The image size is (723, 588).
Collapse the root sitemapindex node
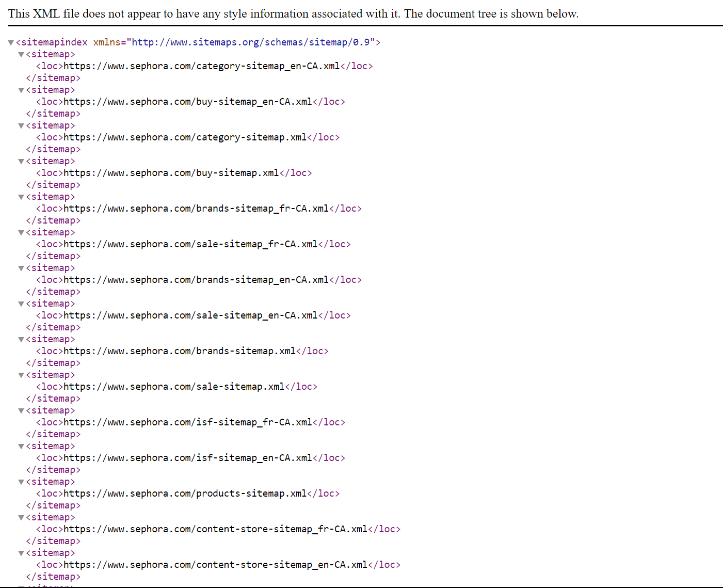[x=11, y=43]
